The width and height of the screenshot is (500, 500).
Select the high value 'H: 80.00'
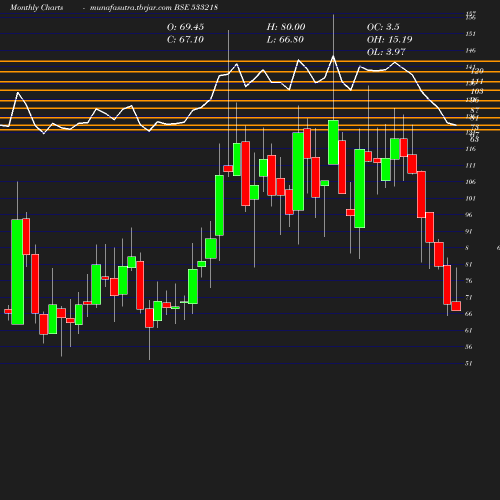coord(286,27)
